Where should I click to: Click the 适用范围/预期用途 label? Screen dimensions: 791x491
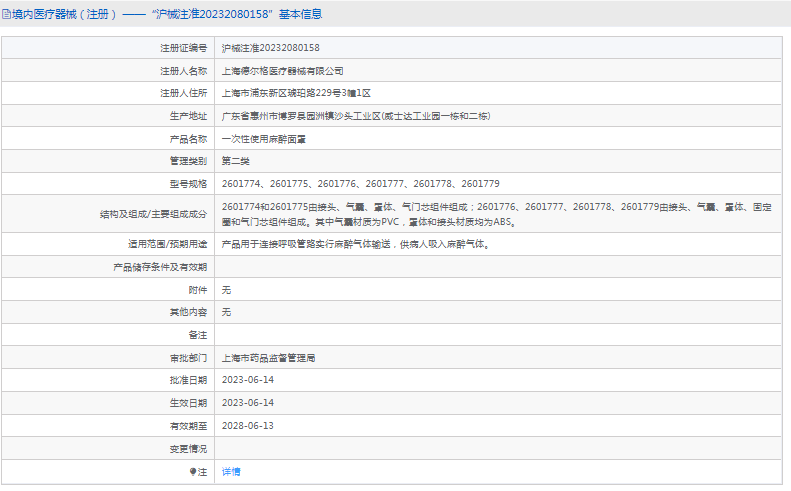pos(167,244)
